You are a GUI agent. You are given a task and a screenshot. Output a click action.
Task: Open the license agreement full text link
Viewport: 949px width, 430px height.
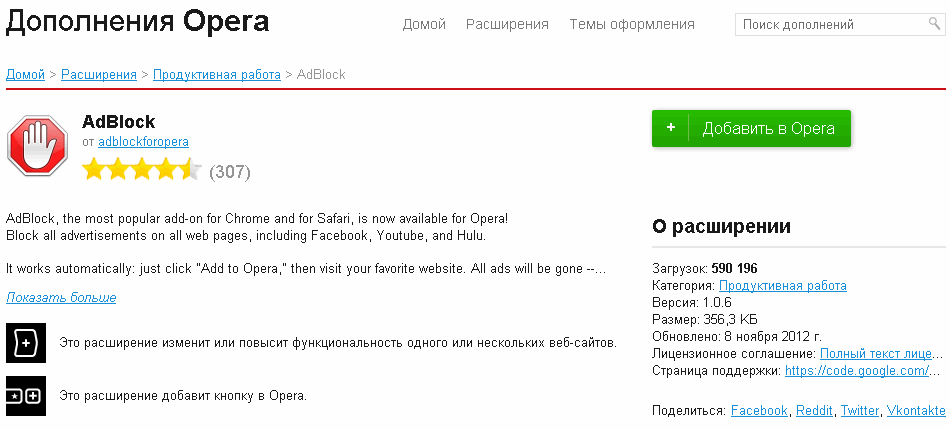pyautogui.click(x=879, y=353)
